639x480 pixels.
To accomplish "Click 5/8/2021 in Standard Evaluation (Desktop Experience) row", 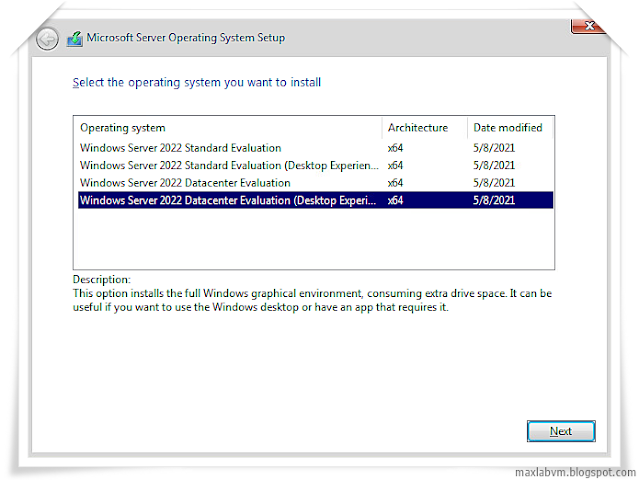I will (x=494, y=165).
